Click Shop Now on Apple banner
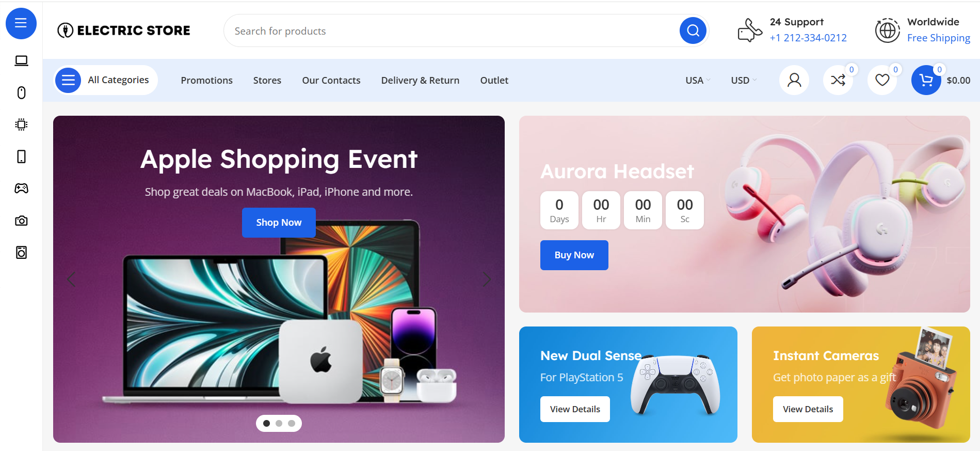The height and width of the screenshot is (451, 980). (x=279, y=223)
